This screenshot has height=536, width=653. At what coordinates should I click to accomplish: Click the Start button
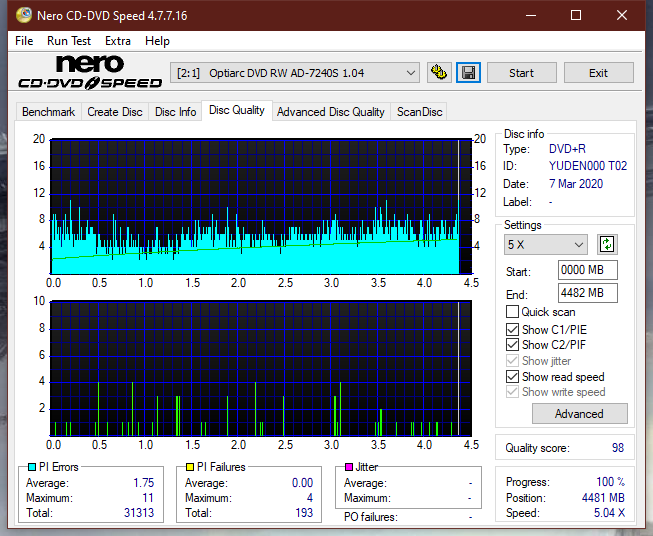(521, 73)
